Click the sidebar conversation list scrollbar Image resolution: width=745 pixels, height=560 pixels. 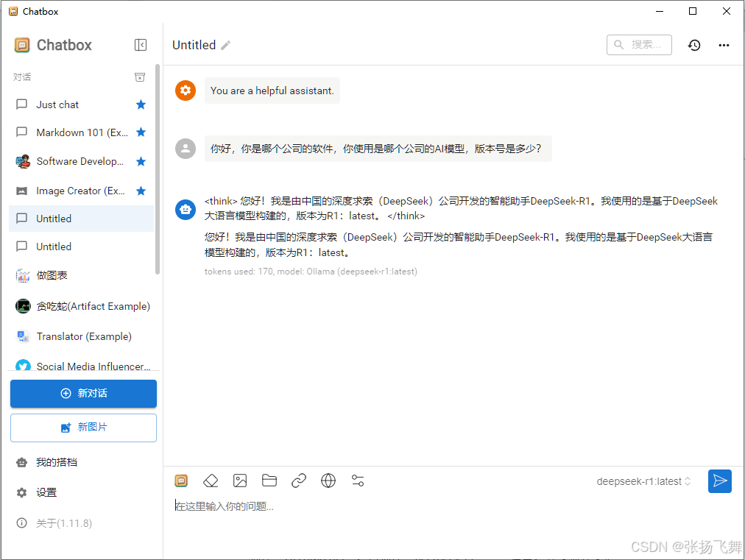(158, 169)
